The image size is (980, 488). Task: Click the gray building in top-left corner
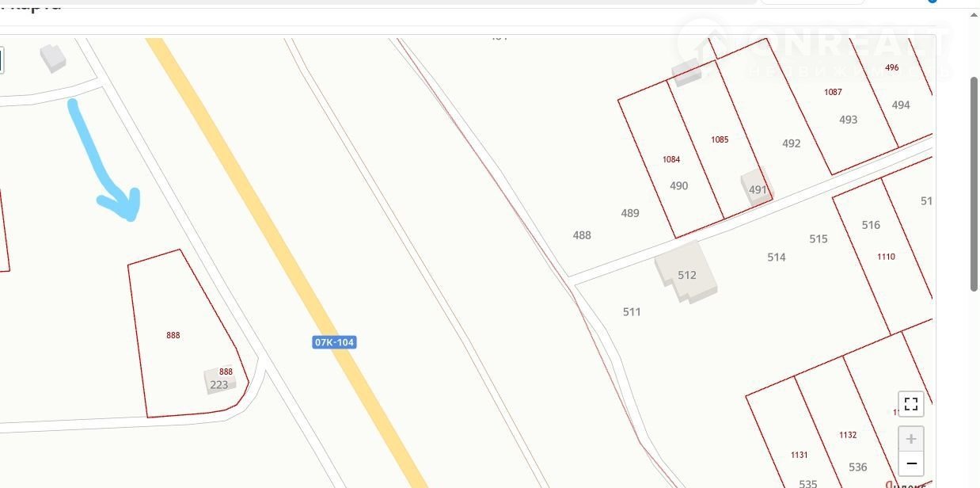[x=53, y=58]
